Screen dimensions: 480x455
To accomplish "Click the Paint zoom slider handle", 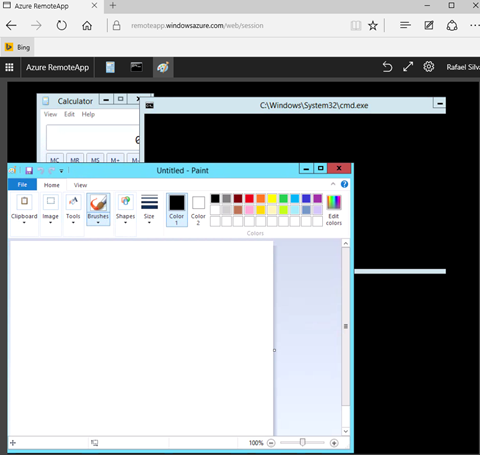I will [302, 442].
